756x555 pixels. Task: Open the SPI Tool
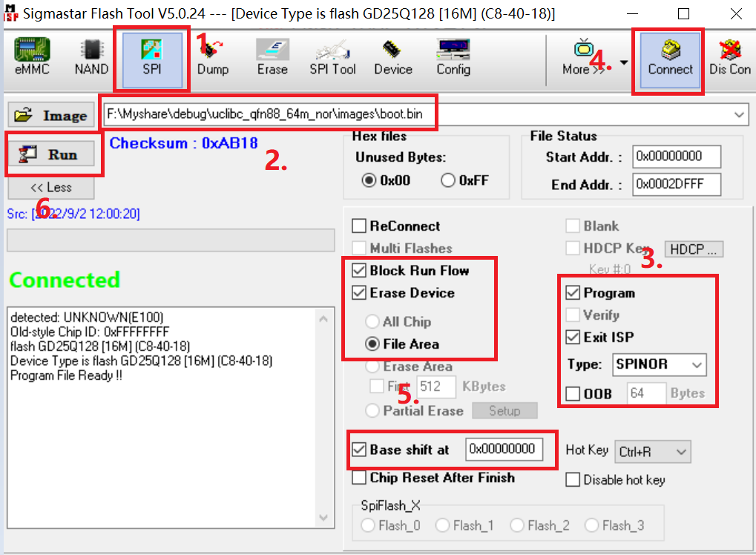(332, 57)
